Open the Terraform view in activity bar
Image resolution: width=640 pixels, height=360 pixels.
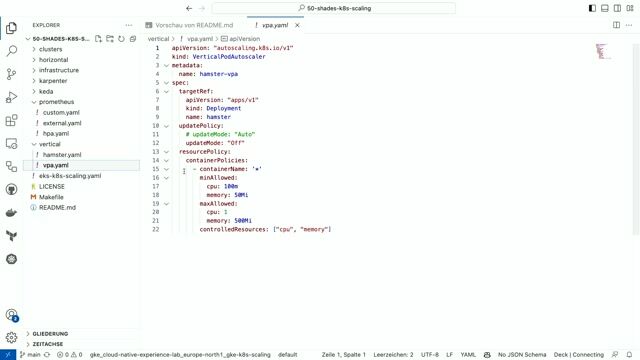(11, 236)
